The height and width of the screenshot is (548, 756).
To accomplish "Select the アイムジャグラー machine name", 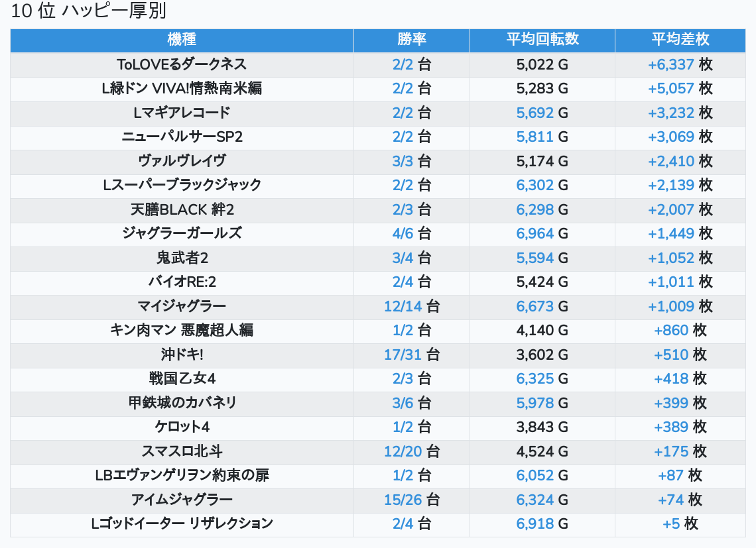I will (182, 500).
